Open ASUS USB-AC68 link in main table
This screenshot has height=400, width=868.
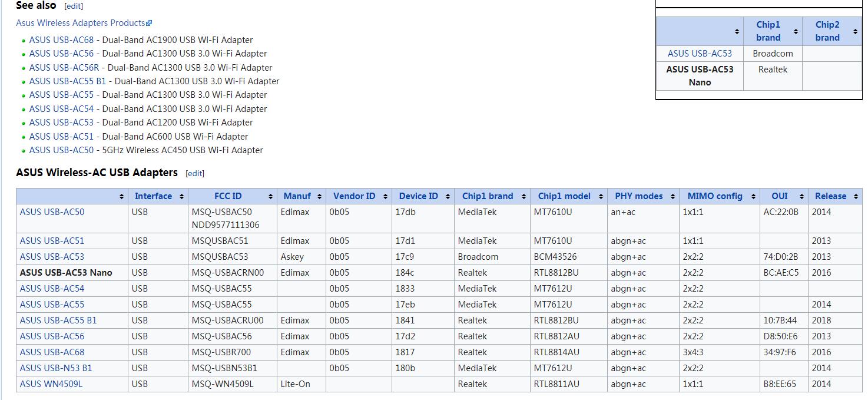pyautogui.click(x=52, y=352)
